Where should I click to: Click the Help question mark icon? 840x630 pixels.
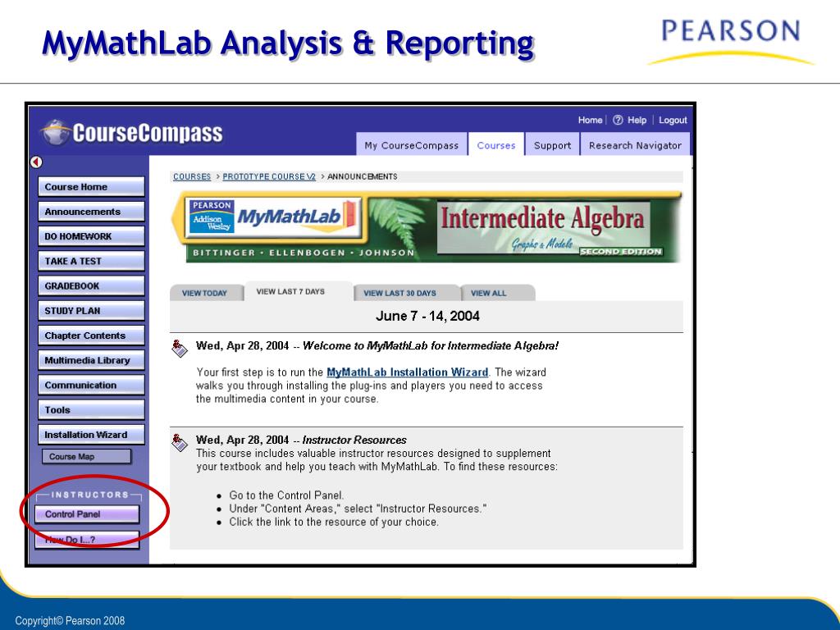(618, 120)
